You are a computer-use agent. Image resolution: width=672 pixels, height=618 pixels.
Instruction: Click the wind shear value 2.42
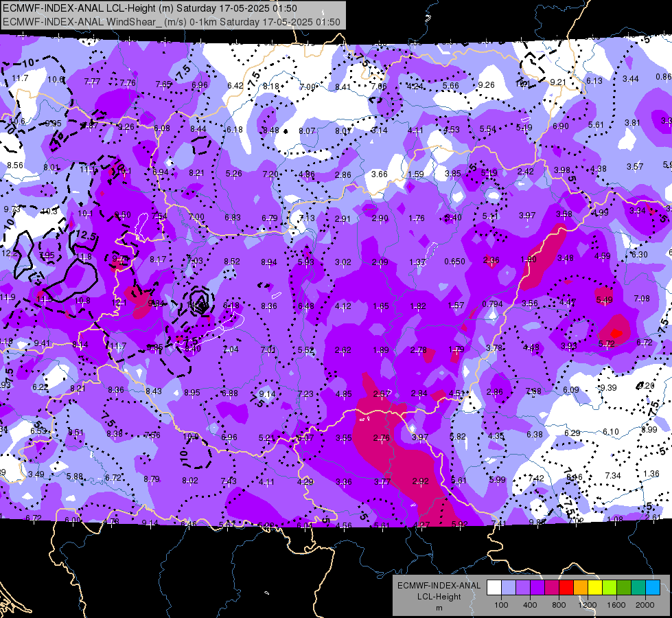(525, 172)
